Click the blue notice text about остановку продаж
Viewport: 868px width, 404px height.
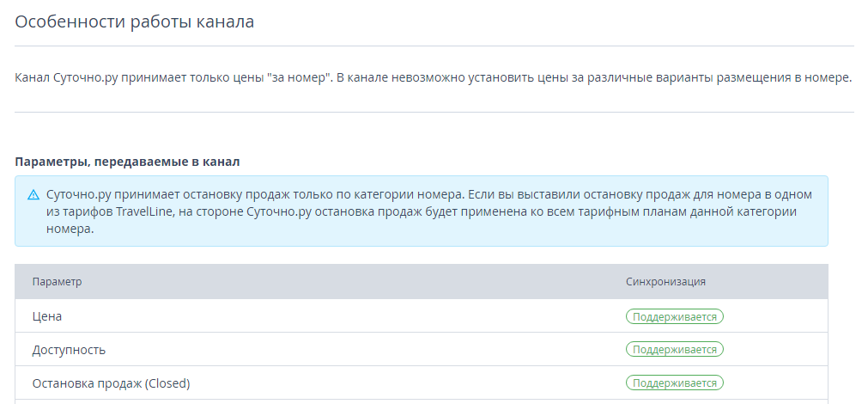point(429,211)
